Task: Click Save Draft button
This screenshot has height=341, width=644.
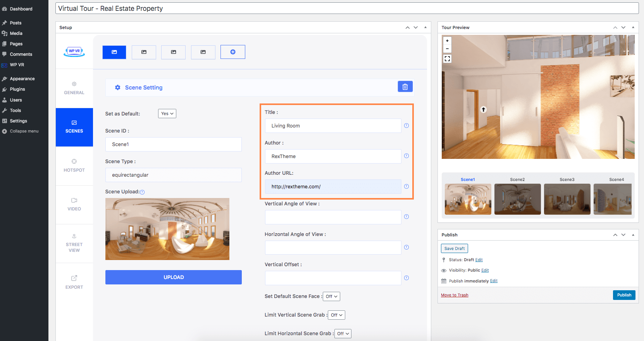Action: [x=455, y=248]
